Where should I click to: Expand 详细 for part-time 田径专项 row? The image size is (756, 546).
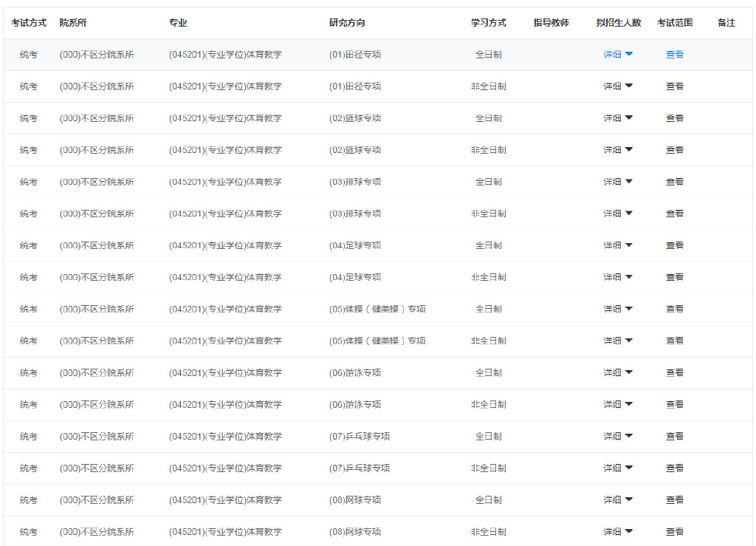(x=618, y=86)
